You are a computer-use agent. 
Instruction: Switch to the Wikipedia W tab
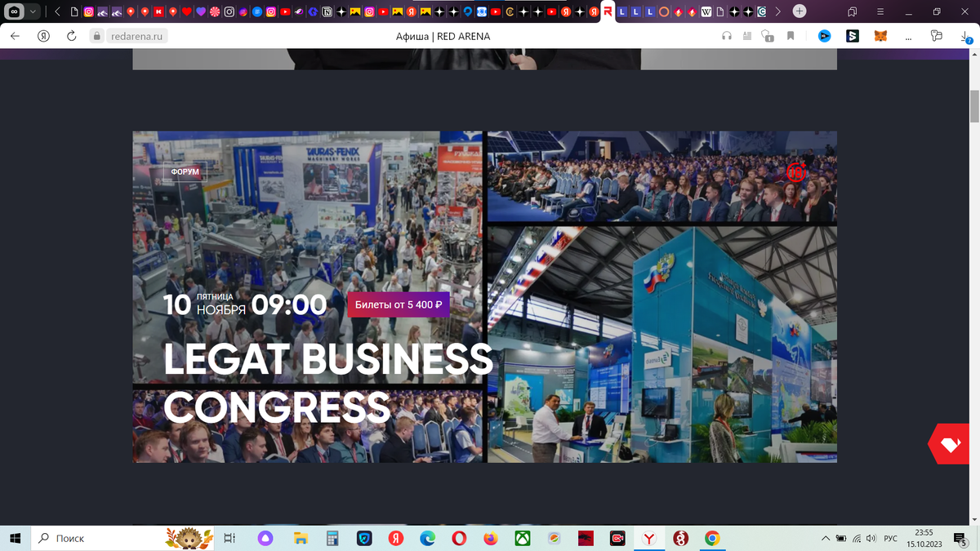[x=706, y=12]
